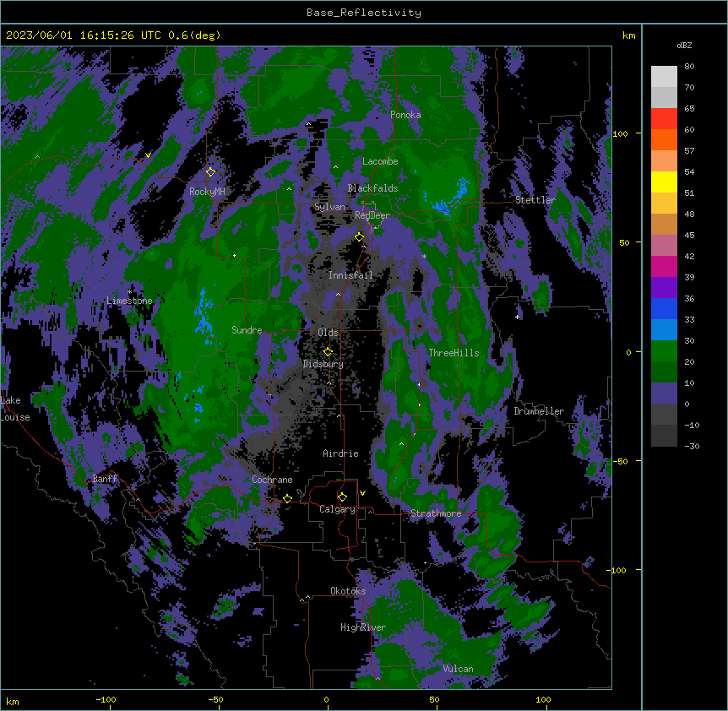Click the Vulcan label
The image size is (728, 711).
[459, 669]
